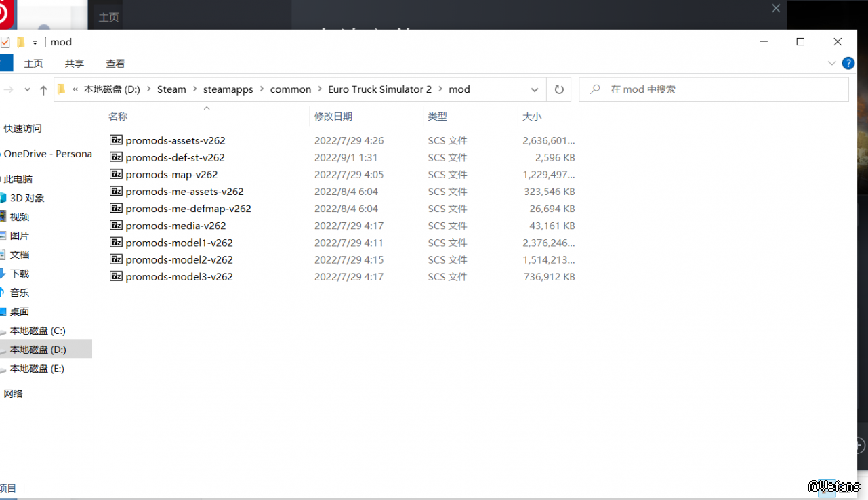
Task: Open the 共享 ribbon tab
Action: (75, 63)
